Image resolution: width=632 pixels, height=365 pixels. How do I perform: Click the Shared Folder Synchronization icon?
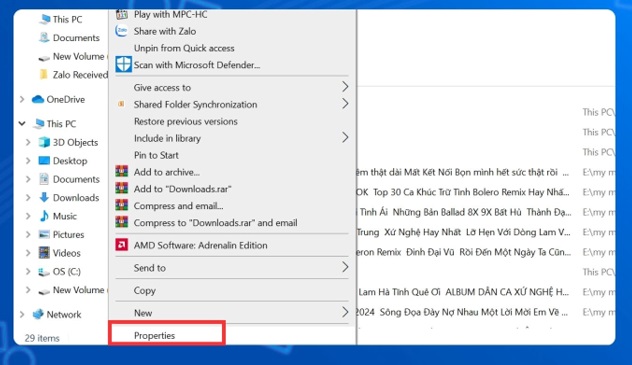point(121,104)
